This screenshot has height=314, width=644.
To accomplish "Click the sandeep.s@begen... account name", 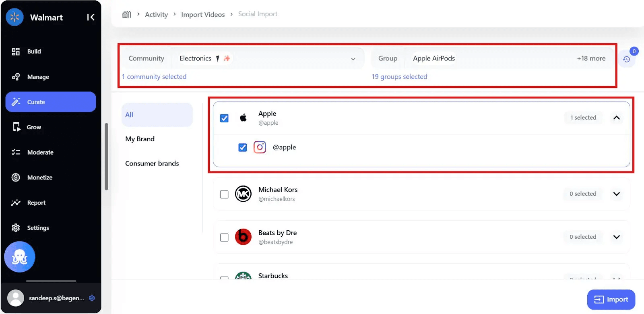I will coord(56,298).
